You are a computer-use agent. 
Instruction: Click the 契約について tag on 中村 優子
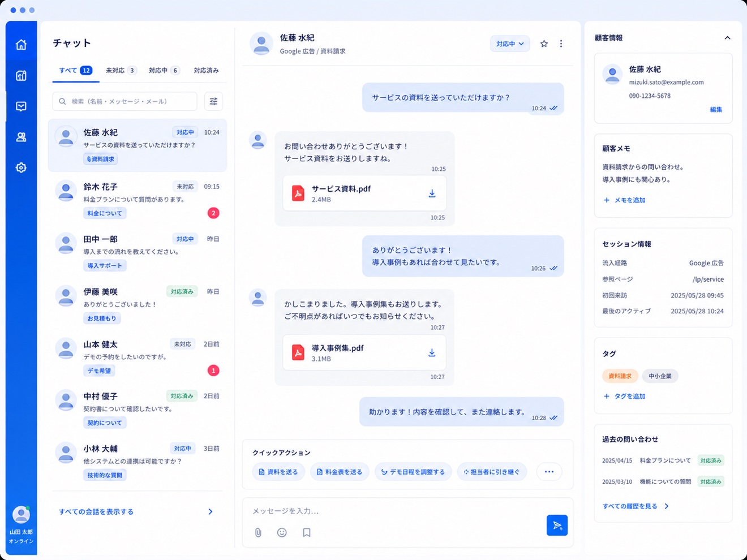105,423
